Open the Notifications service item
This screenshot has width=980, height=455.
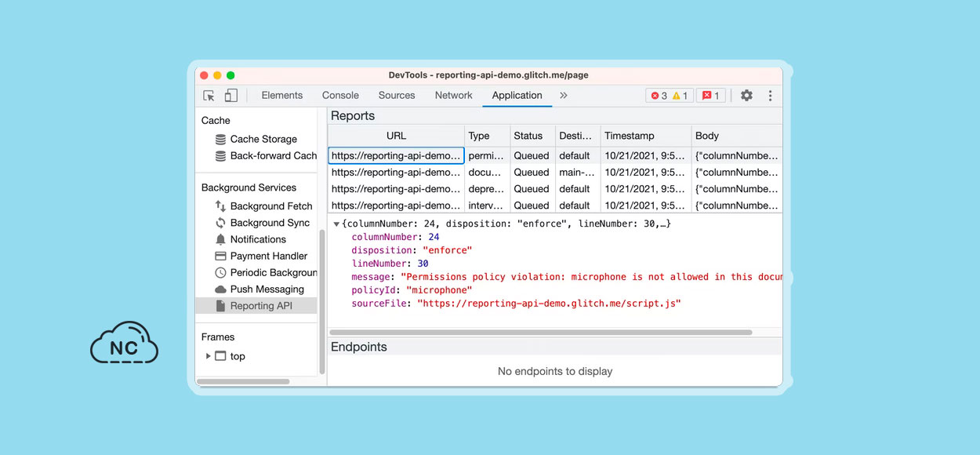coord(251,239)
